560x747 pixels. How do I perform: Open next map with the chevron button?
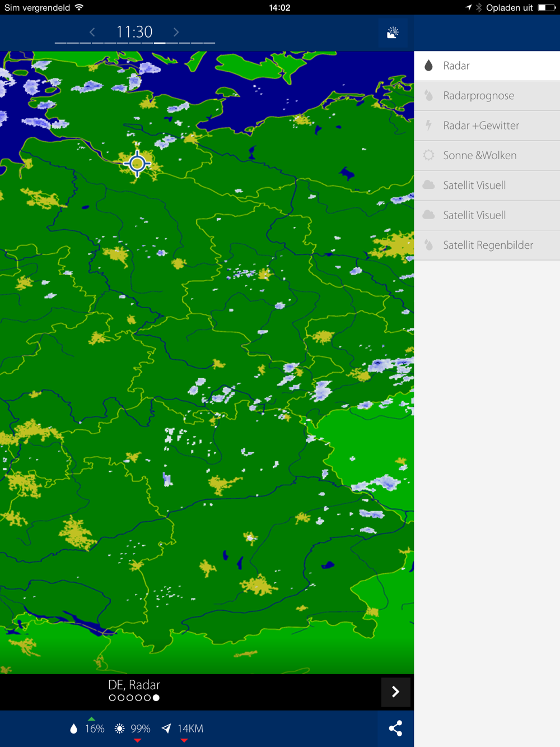(395, 692)
